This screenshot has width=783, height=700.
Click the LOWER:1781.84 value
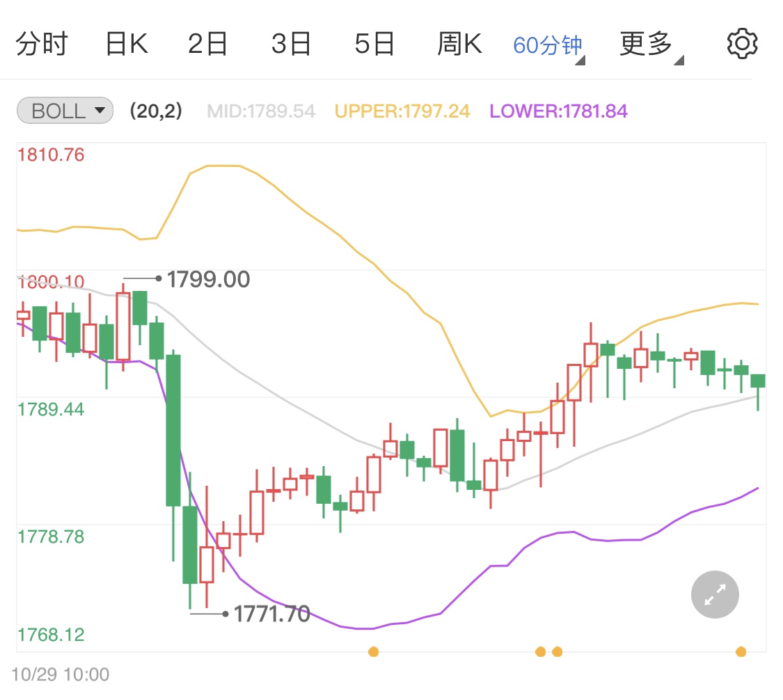pyautogui.click(x=558, y=111)
